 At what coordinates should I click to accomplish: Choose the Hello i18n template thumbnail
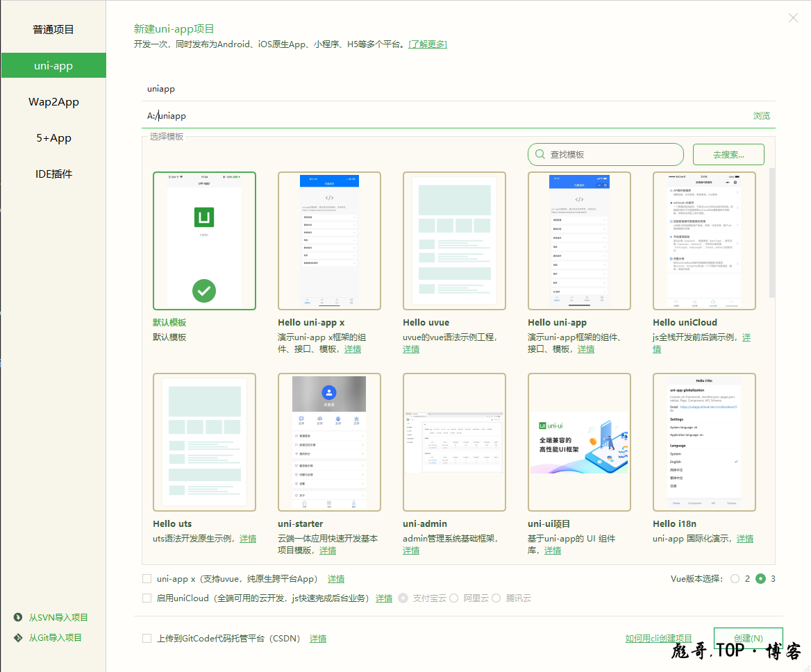click(705, 442)
